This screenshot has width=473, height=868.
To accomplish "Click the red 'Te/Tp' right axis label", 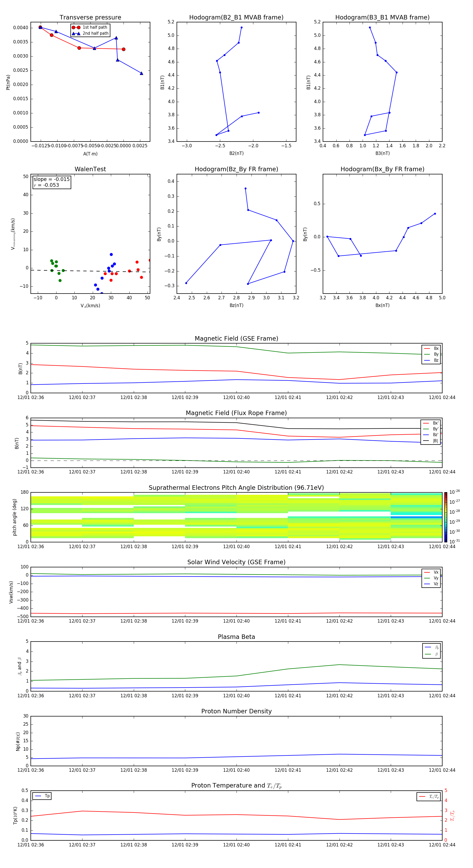I will click(452, 815).
